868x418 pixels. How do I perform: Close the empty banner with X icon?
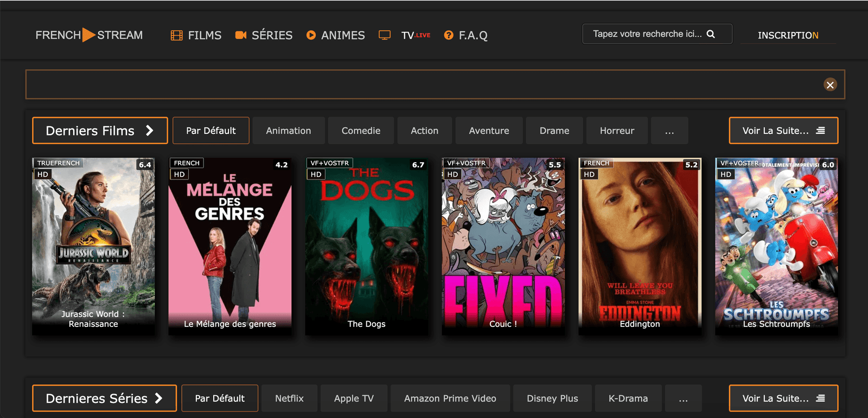click(x=830, y=85)
